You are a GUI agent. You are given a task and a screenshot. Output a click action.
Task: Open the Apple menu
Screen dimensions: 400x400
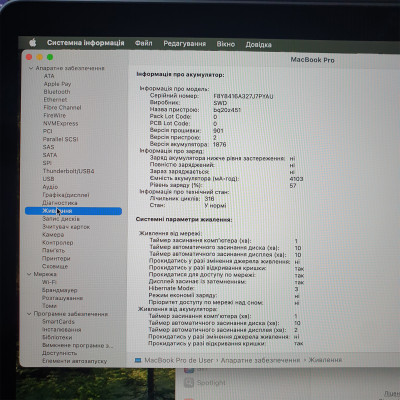point(33,42)
